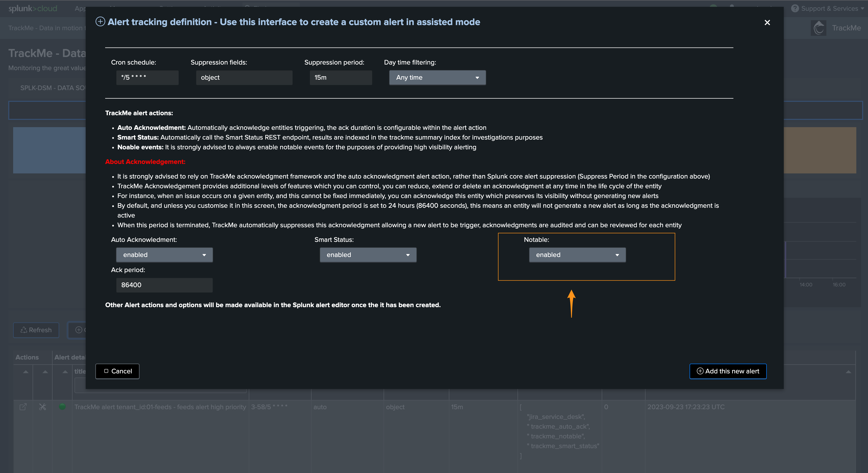Click the sort arrow above the title column
Viewport: 868px width, 473px height.
tap(65, 371)
